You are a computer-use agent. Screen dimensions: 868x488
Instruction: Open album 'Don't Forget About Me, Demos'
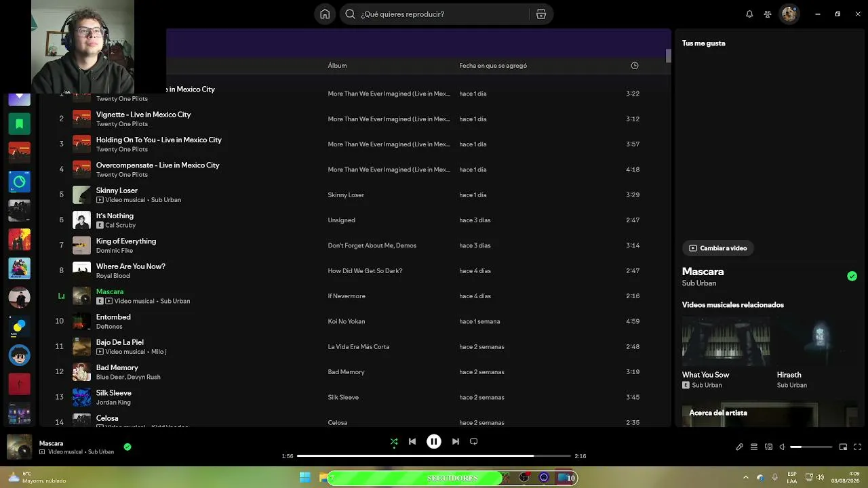(372, 245)
